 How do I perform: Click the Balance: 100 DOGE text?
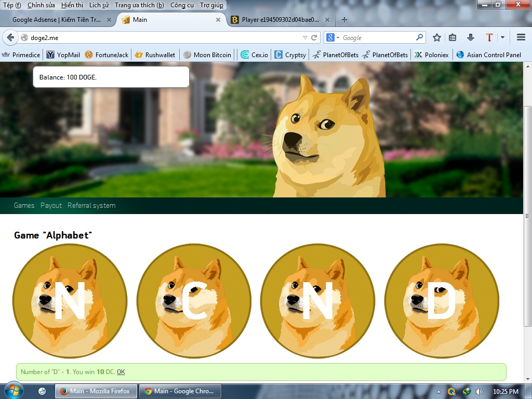pyautogui.click(x=68, y=77)
